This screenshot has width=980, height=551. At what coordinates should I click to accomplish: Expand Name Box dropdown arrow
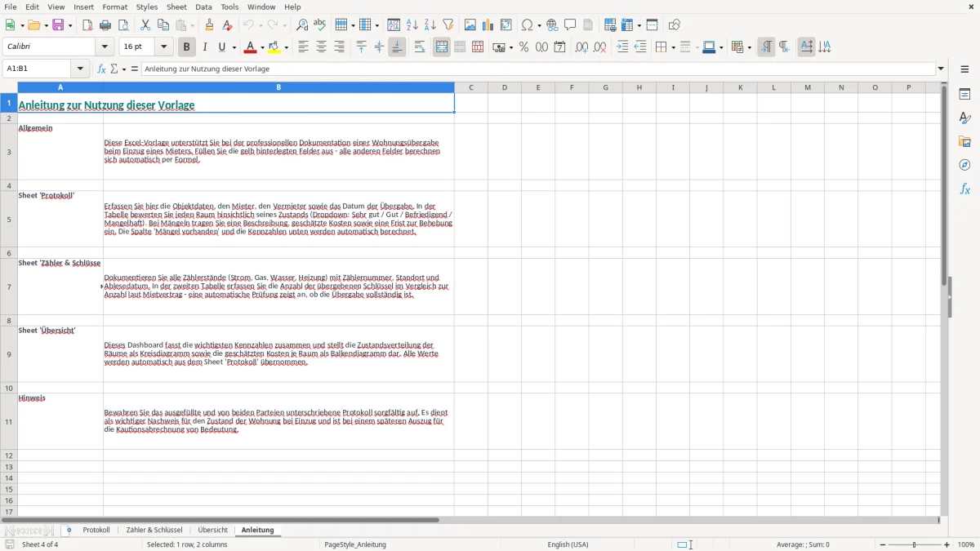tap(80, 69)
